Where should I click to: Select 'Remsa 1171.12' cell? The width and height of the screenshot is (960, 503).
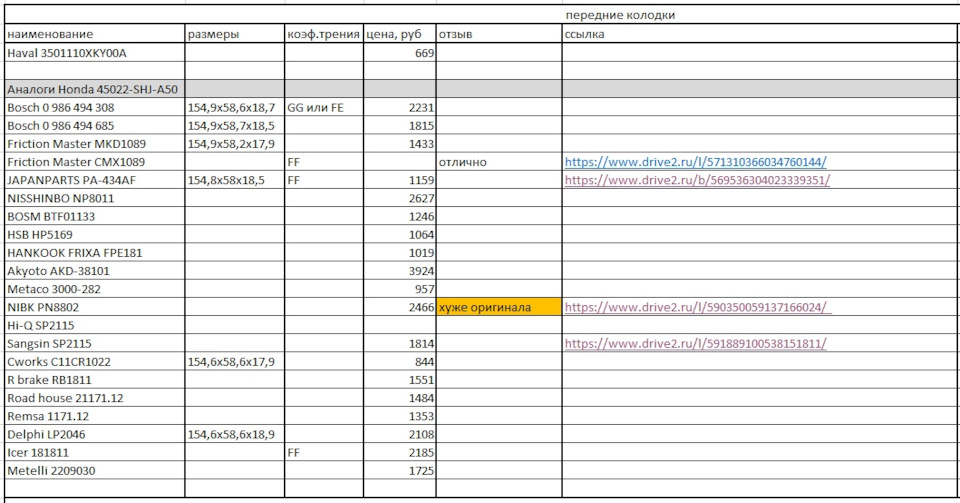coord(94,416)
